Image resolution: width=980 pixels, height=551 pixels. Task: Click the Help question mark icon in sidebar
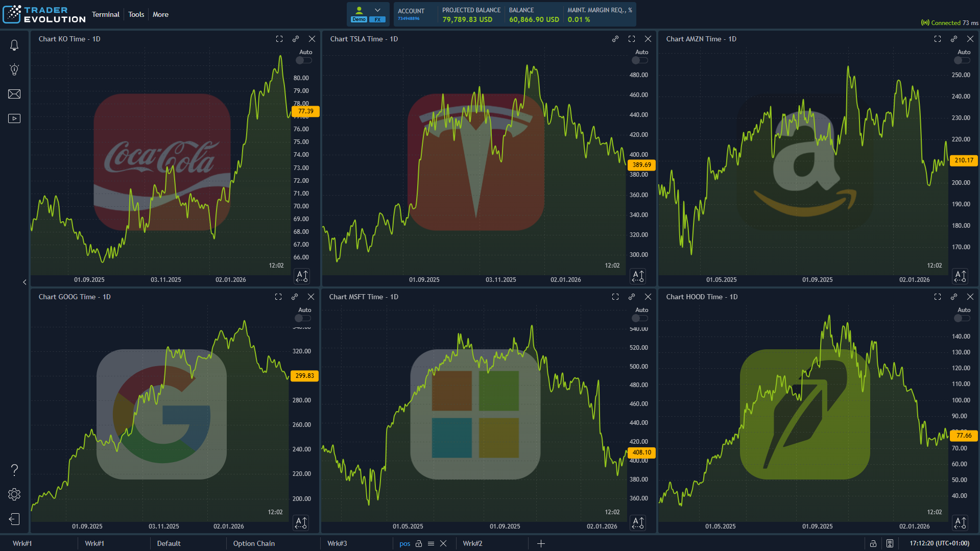pyautogui.click(x=14, y=470)
